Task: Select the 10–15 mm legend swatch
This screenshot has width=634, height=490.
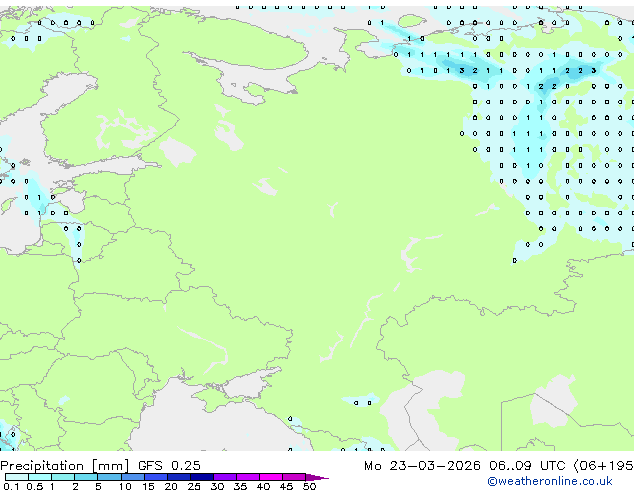Action: (133, 477)
